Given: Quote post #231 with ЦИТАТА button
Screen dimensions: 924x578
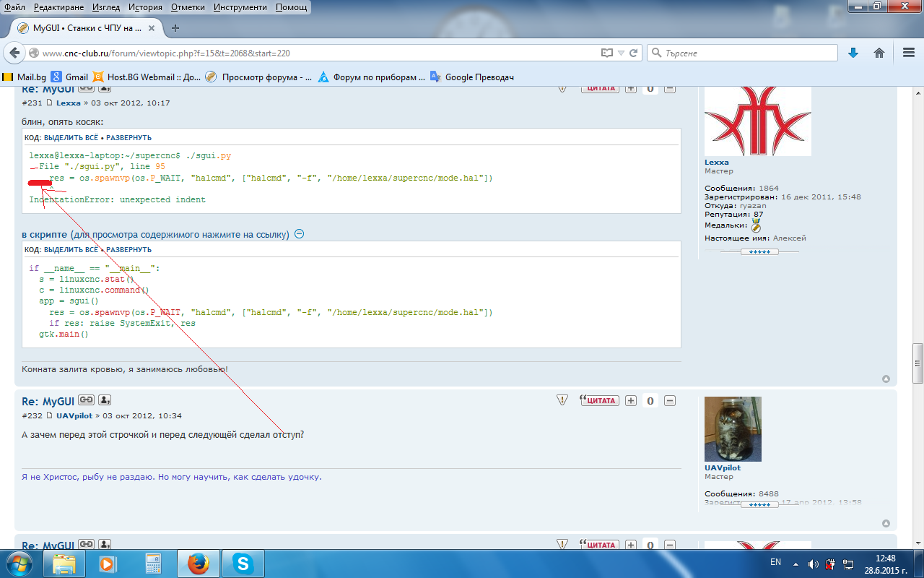Looking at the screenshot, I should tap(600, 88).
